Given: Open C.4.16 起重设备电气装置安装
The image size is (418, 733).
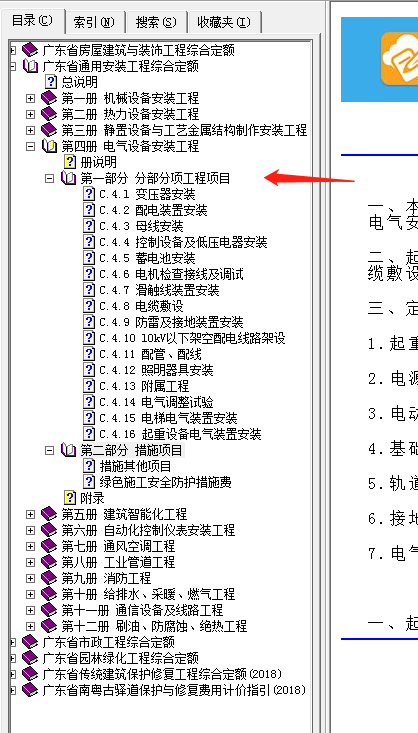Looking at the screenshot, I should pyautogui.click(x=180, y=434).
